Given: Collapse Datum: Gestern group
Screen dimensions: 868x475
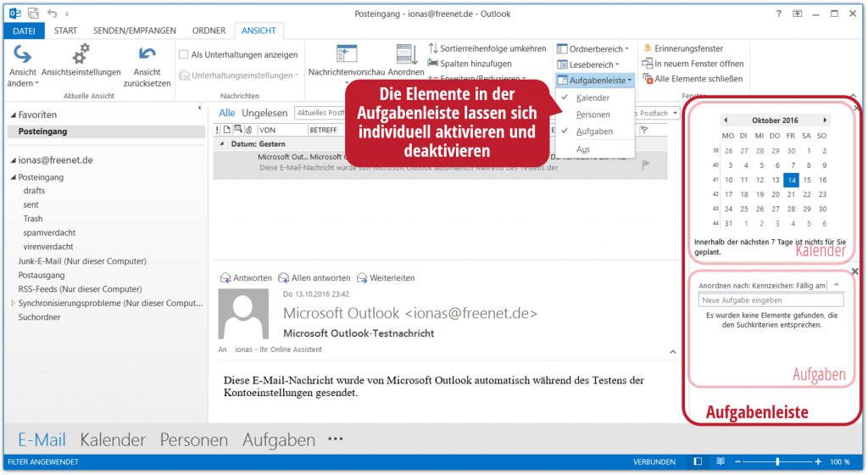Looking at the screenshot, I should tap(222, 144).
